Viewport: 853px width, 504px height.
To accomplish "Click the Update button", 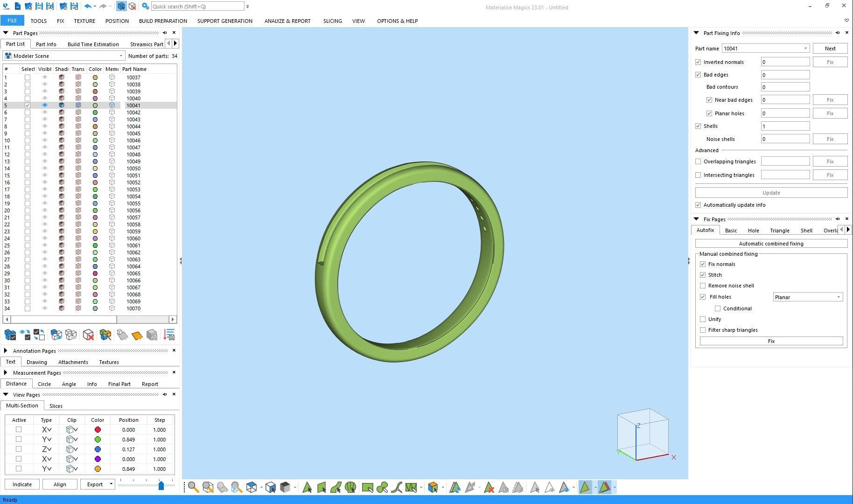I will (x=771, y=193).
